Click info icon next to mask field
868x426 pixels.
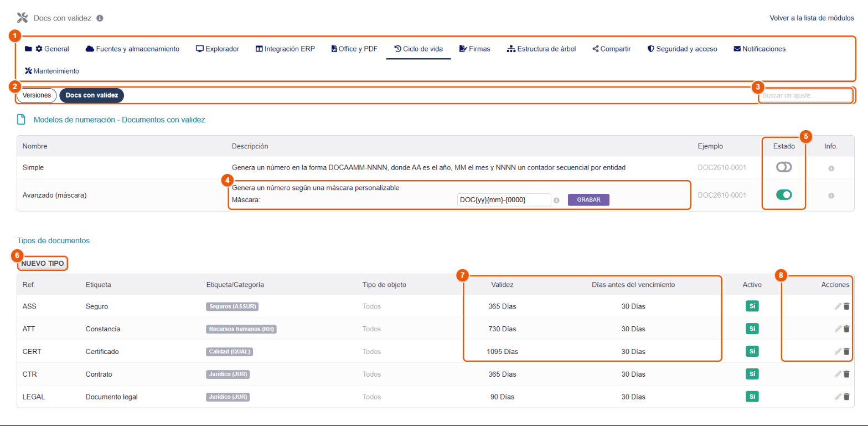(557, 200)
